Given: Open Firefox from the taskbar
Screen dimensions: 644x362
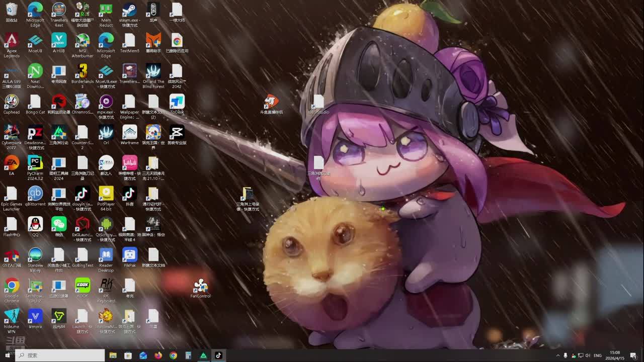Looking at the screenshot, I should coord(158,355).
